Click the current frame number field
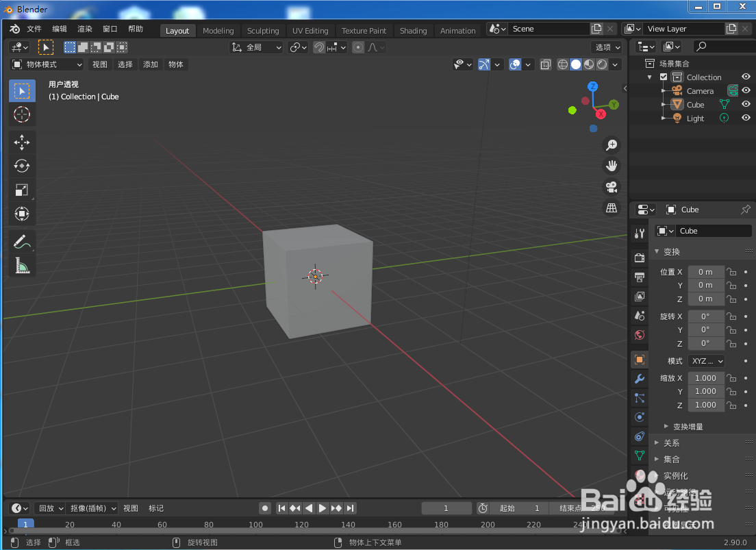The width and height of the screenshot is (756, 550). click(x=446, y=508)
